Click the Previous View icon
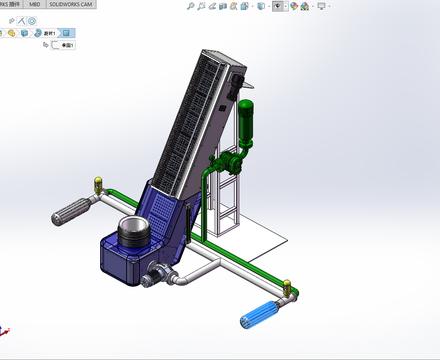This screenshot has width=440, height=360. pos(212,6)
